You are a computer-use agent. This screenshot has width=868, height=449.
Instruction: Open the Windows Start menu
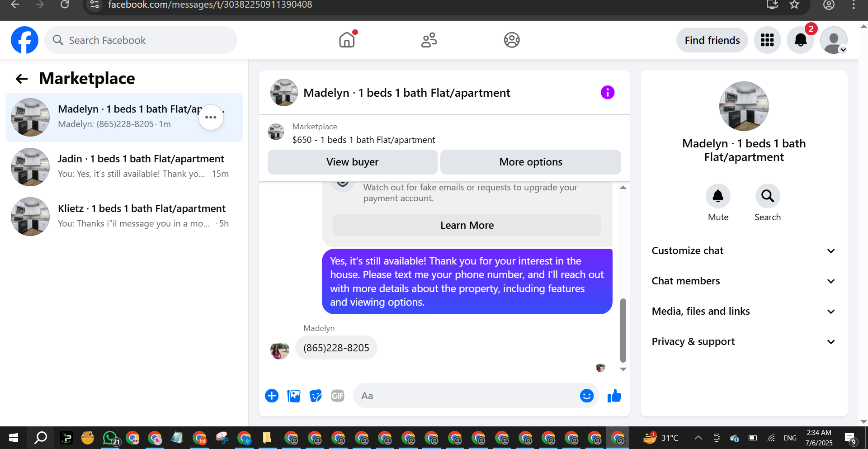click(x=14, y=438)
